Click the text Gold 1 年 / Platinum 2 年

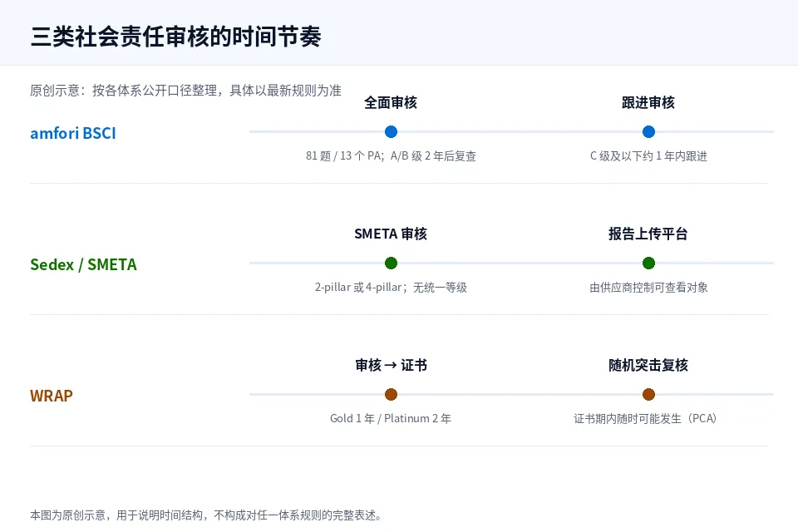click(391, 418)
